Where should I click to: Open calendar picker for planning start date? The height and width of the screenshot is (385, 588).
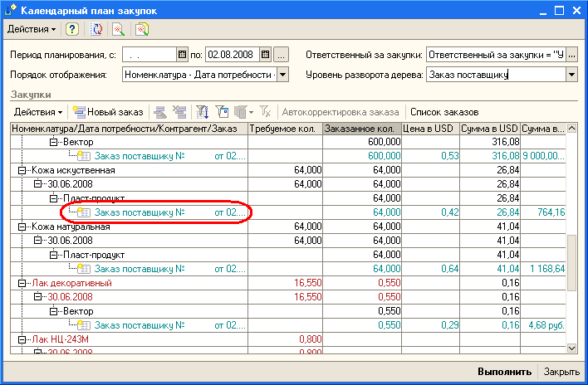(182, 55)
